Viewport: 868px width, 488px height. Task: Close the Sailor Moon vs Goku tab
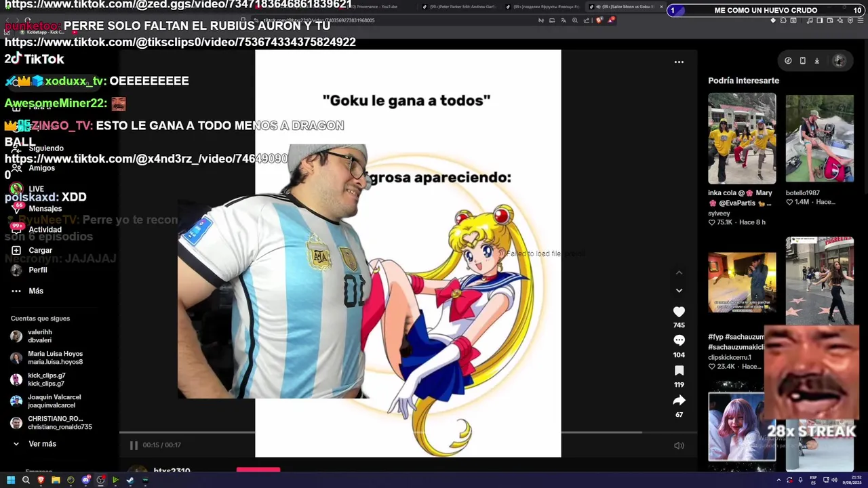[661, 7]
